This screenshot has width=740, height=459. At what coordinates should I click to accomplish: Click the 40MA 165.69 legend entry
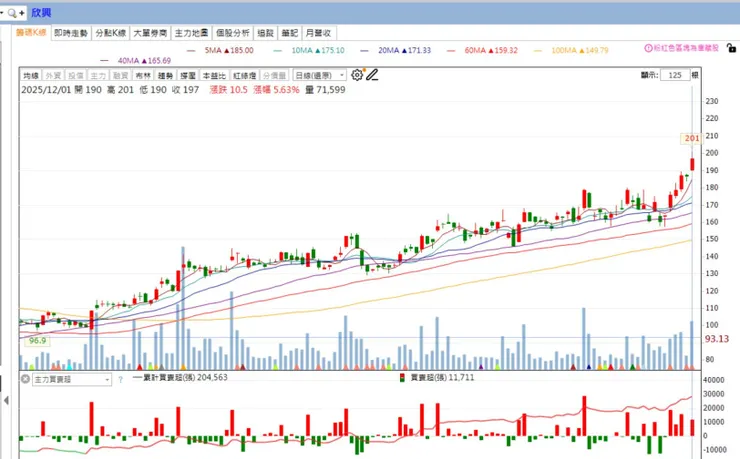pos(136,60)
